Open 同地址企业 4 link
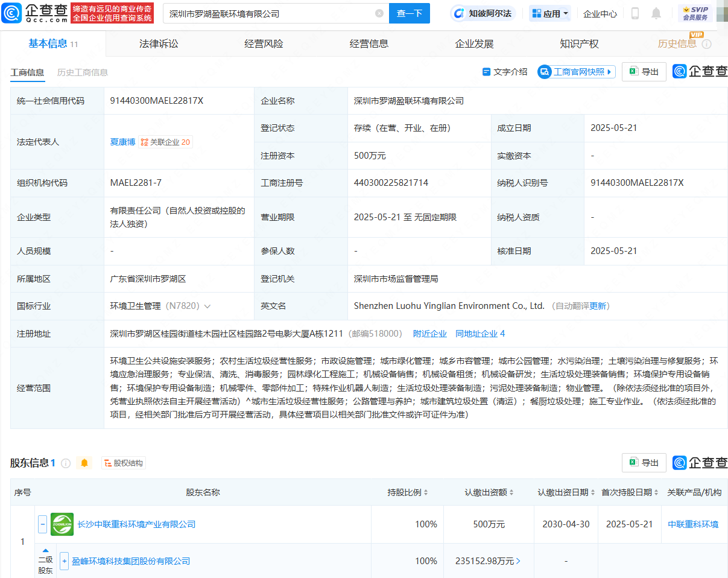Viewport: 728px width, 578px height. pyautogui.click(x=480, y=334)
